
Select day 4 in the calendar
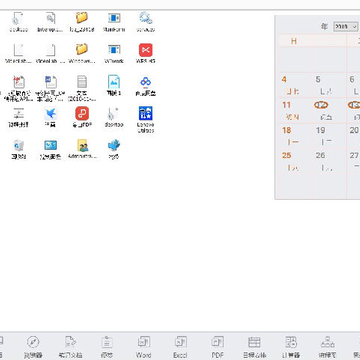pyautogui.click(x=284, y=79)
